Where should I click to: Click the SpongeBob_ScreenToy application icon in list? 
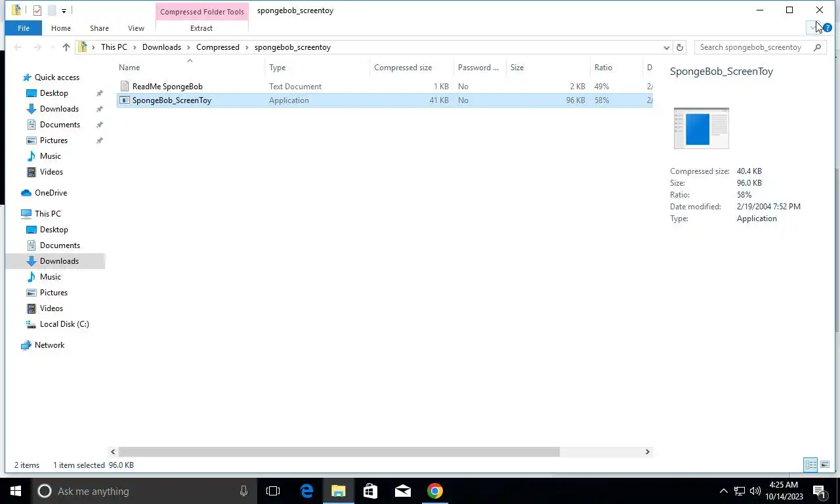coord(125,100)
